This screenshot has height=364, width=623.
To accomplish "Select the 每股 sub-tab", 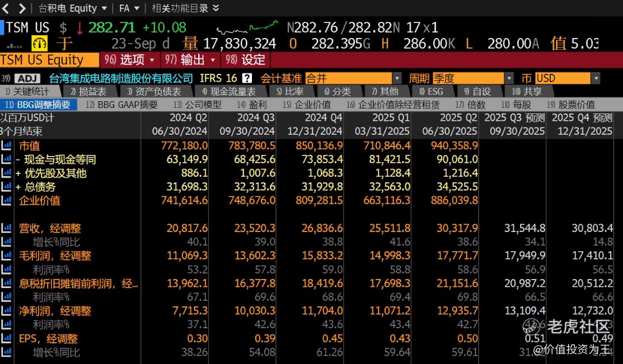I will [516, 105].
